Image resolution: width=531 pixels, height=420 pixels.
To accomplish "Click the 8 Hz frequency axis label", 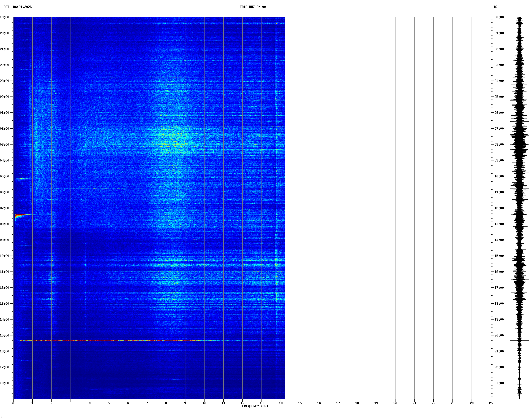I will click(166, 403).
